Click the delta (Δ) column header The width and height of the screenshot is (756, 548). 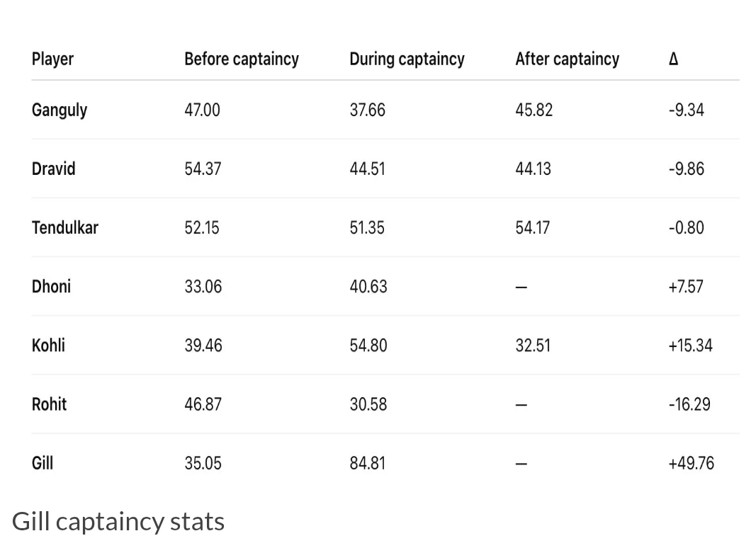673,59
